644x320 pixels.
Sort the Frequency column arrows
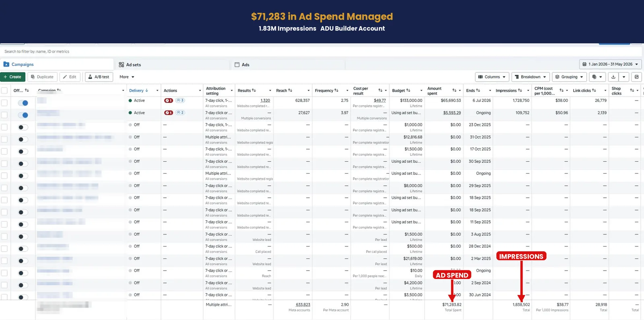[x=336, y=90]
